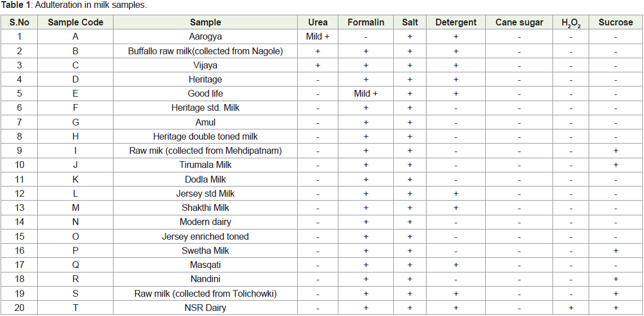Image resolution: width=644 pixels, height=316 pixels.
Task: Click the Mild + urea value for Aarogya
Action: click(317, 37)
